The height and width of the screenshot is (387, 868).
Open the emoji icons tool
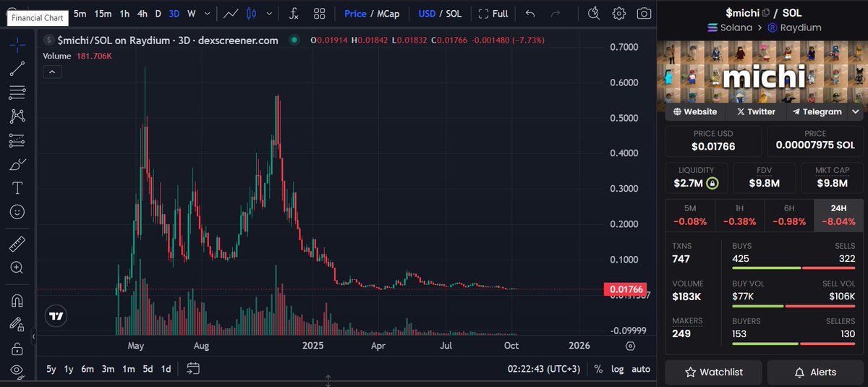coord(17,212)
